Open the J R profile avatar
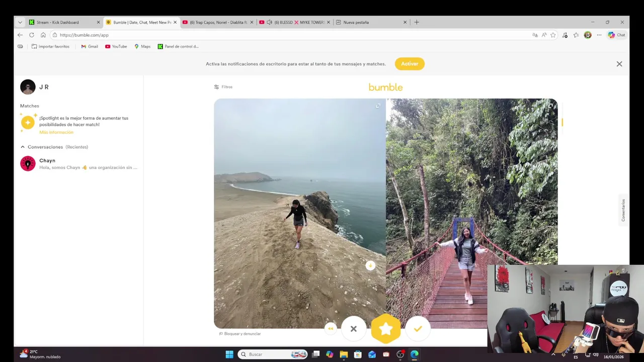Screen dimensions: 644x362 pyautogui.click(x=28, y=87)
